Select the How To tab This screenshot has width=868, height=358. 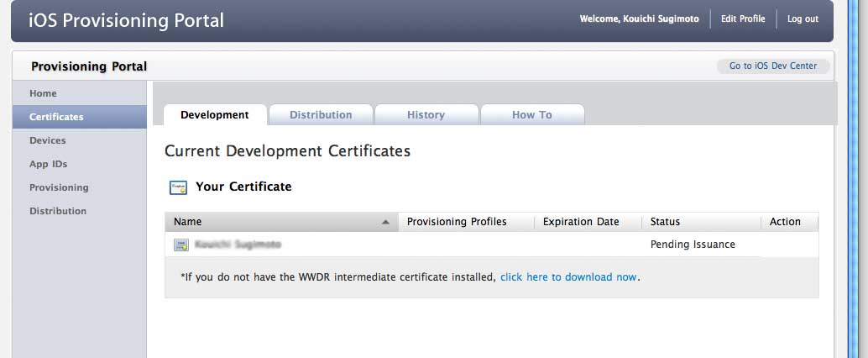531,115
